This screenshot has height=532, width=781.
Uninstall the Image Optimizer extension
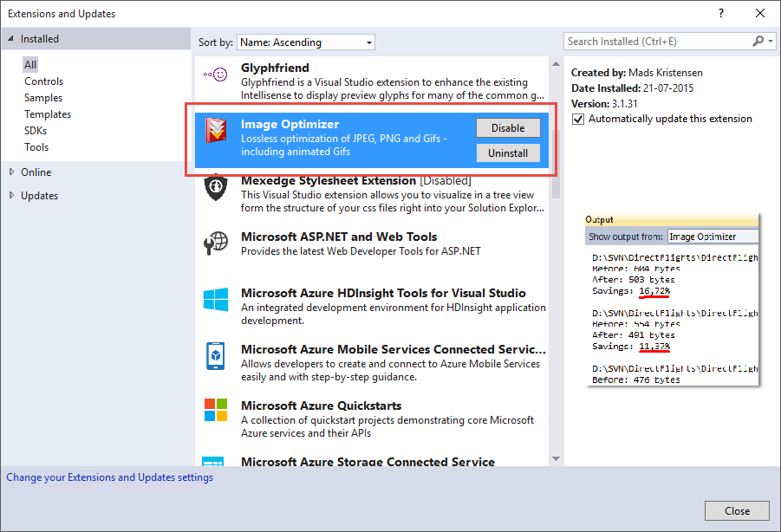(508, 152)
